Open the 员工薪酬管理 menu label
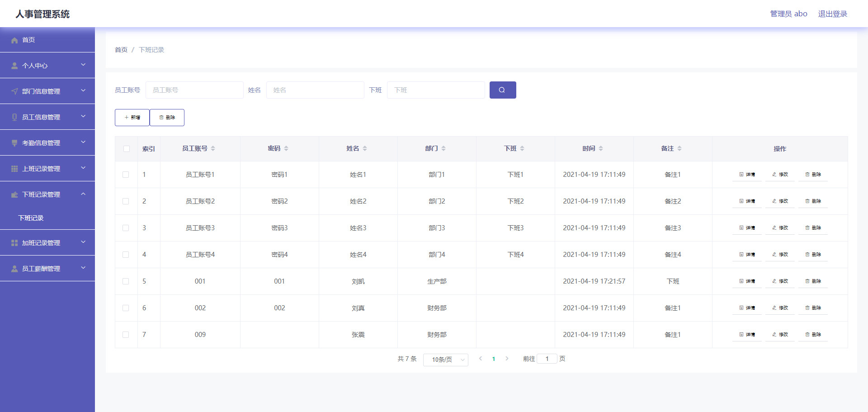Screen dimensions: 868x412 pyautogui.click(x=41, y=269)
